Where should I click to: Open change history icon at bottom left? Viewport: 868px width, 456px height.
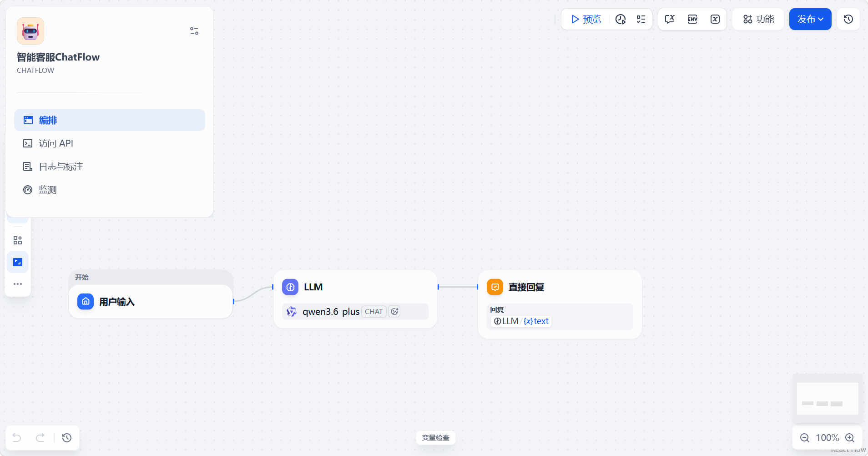click(67, 438)
